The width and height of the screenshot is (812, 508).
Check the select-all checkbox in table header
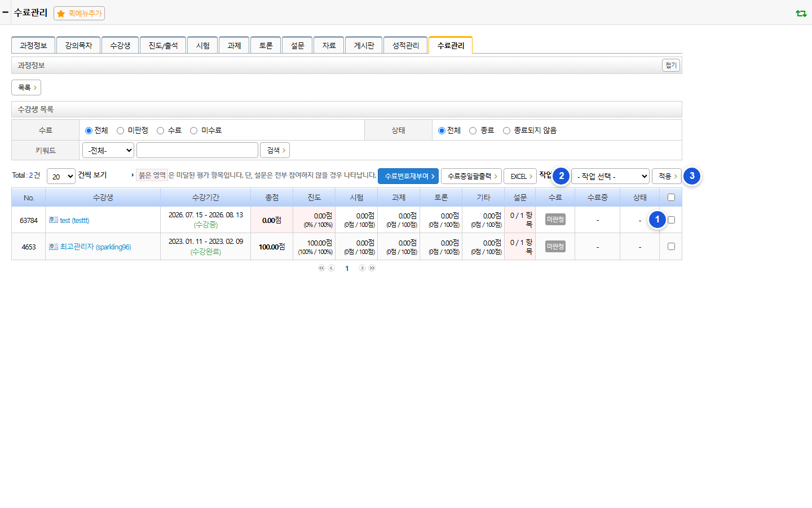[x=671, y=197]
